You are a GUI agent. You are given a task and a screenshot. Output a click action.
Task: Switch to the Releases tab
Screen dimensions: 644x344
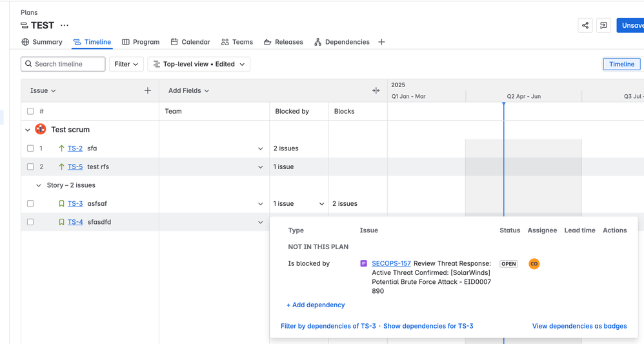[x=283, y=42]
